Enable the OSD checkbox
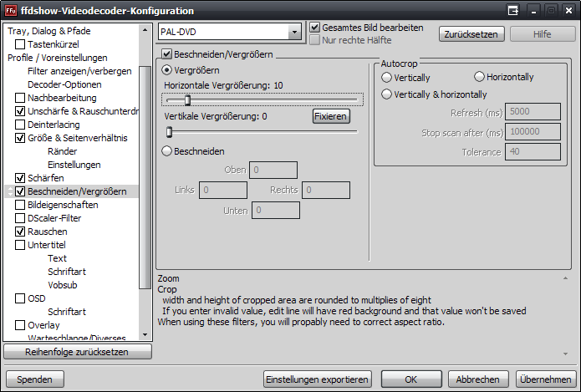Viewport: 581px width, 392px height. pyautogui.click(x=20, y=298)
